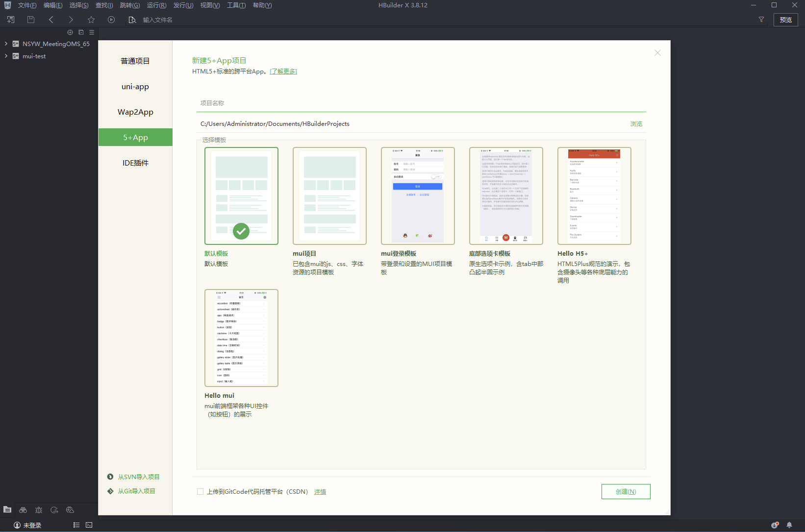
Task: Click the file search icon
Action: point(132,20)
